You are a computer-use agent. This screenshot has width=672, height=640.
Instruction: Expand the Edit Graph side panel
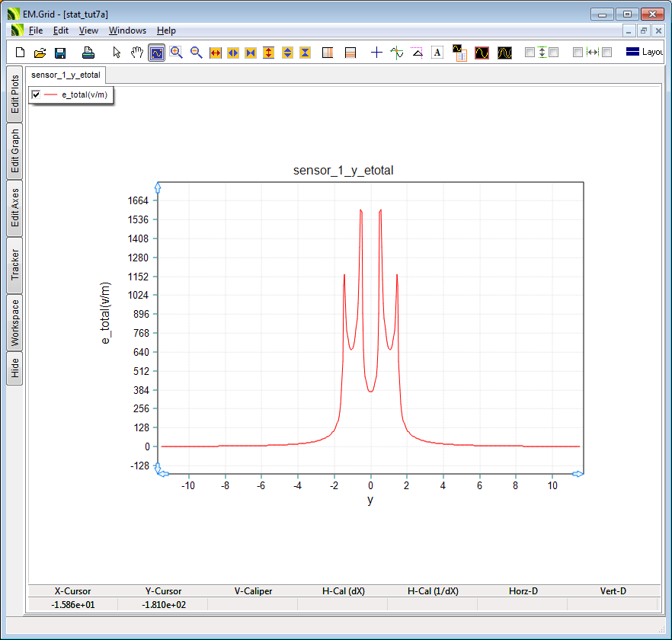14,151
